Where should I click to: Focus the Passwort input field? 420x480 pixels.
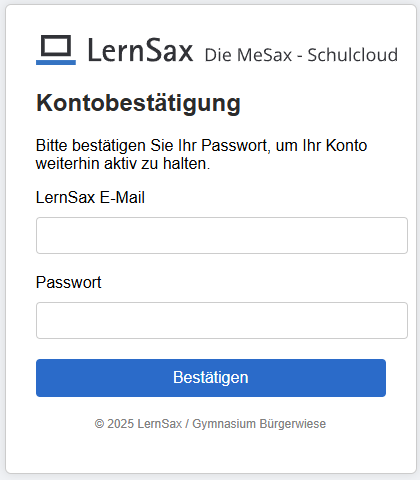(222, 320)
